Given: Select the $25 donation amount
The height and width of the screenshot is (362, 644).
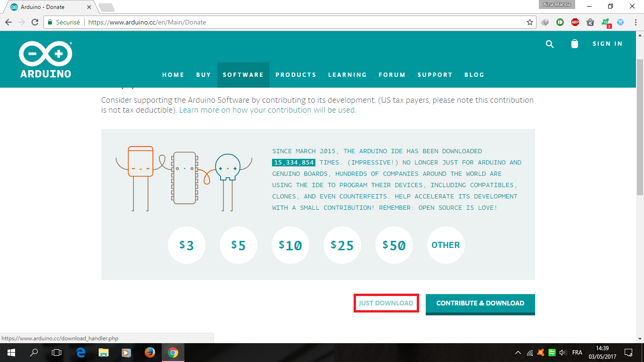Looking at the screenshot, I should (342, 245).
